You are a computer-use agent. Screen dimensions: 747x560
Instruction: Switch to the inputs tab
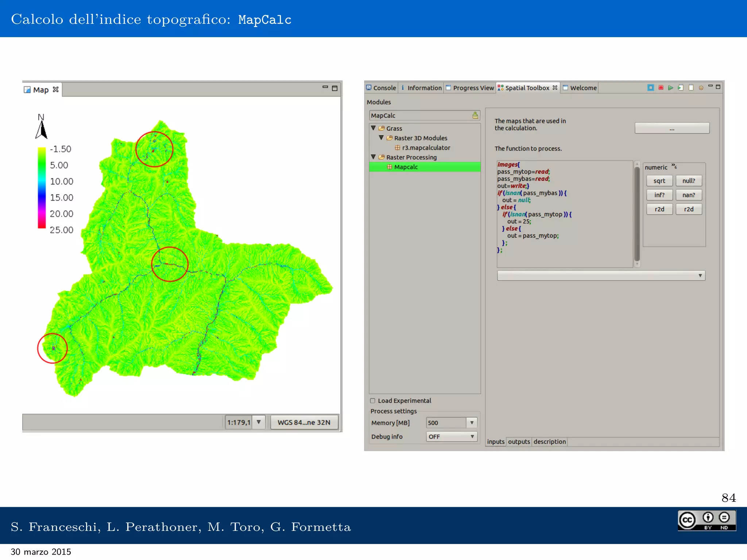[496, 442]
